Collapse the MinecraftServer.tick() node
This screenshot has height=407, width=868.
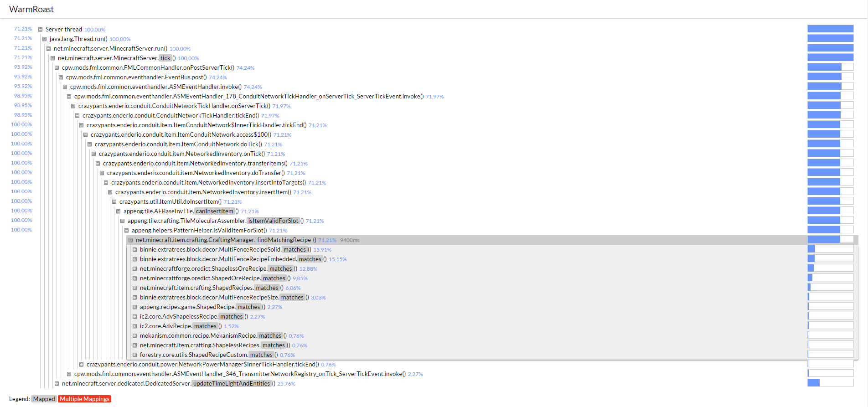click(x=52, y=58)
